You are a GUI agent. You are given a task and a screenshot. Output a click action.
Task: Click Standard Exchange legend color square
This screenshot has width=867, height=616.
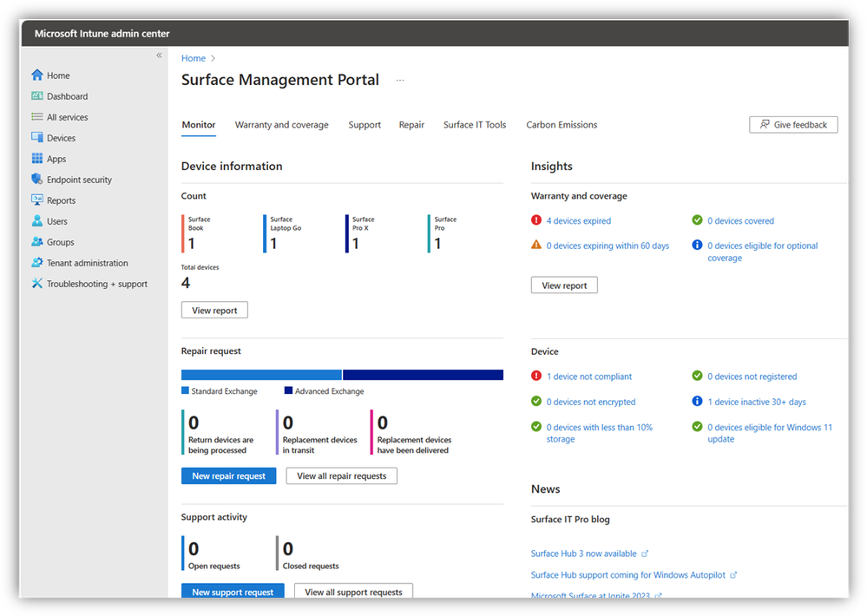pos(185,390)
